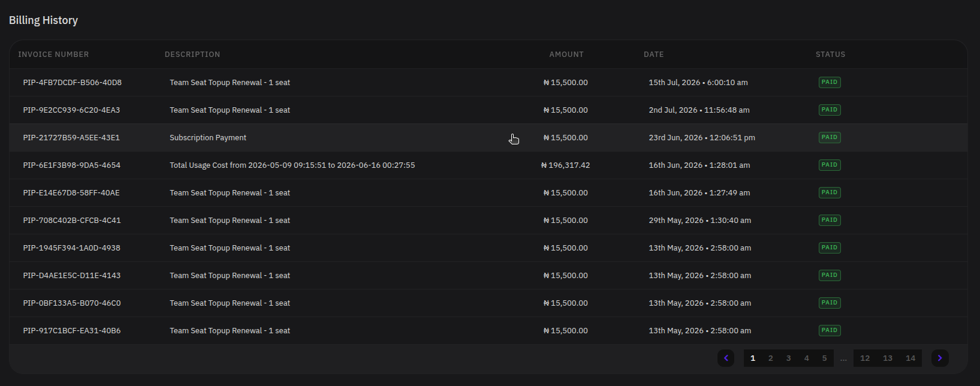The width and height of the screenshot is (980, 386).
Task: Click the Amount column header
Action: (566, 55)
